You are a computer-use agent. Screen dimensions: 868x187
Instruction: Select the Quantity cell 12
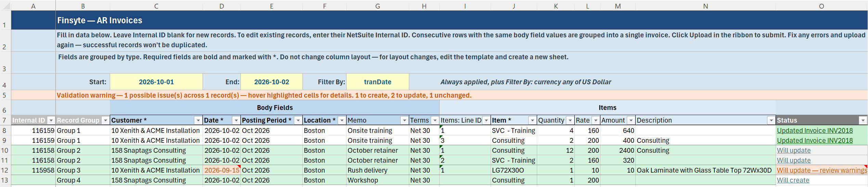(556, 150)
